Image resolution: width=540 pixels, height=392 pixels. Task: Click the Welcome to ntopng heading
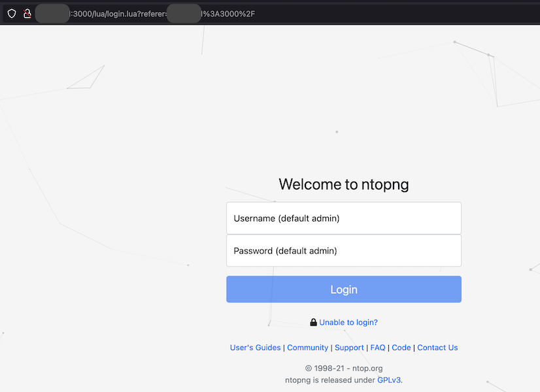pos(344,184)
